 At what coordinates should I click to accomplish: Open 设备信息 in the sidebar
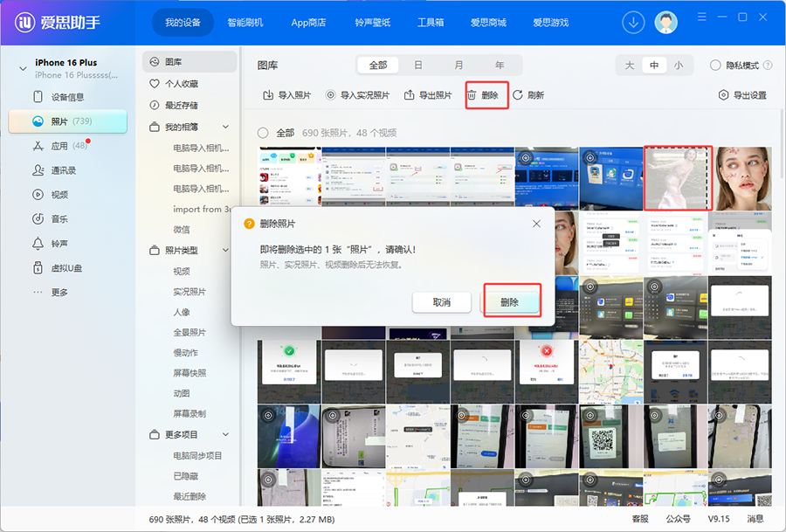[x=67, y=97]
